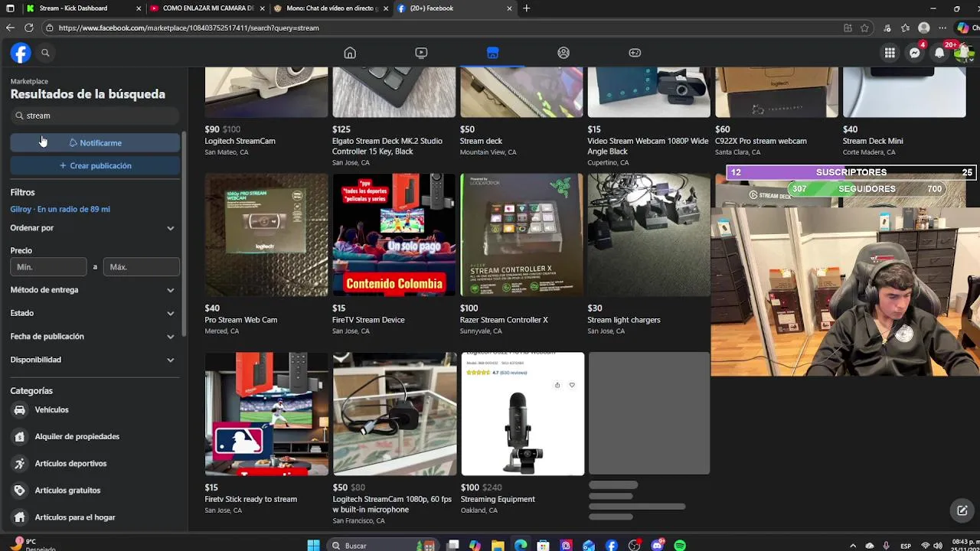The width and height of the screenshot is (980, 551).
Task: Open the Facebook Video tab icon
Action: (x=421, y=53)
